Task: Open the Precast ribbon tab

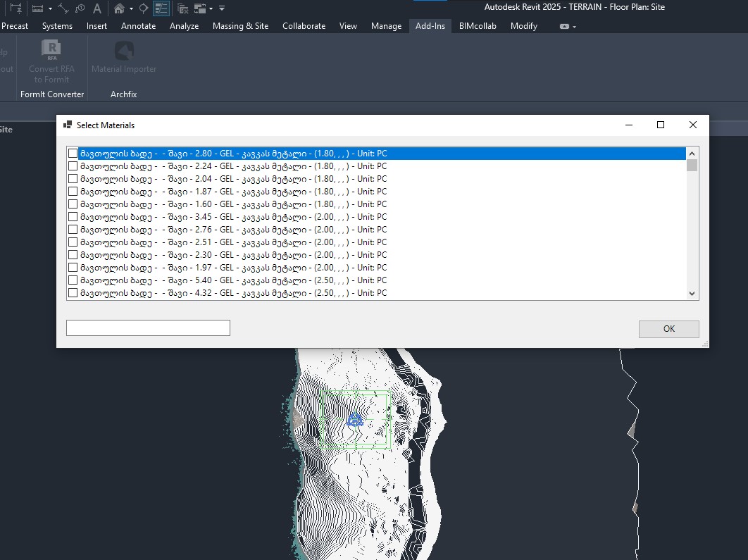Action: pos(15,26)
